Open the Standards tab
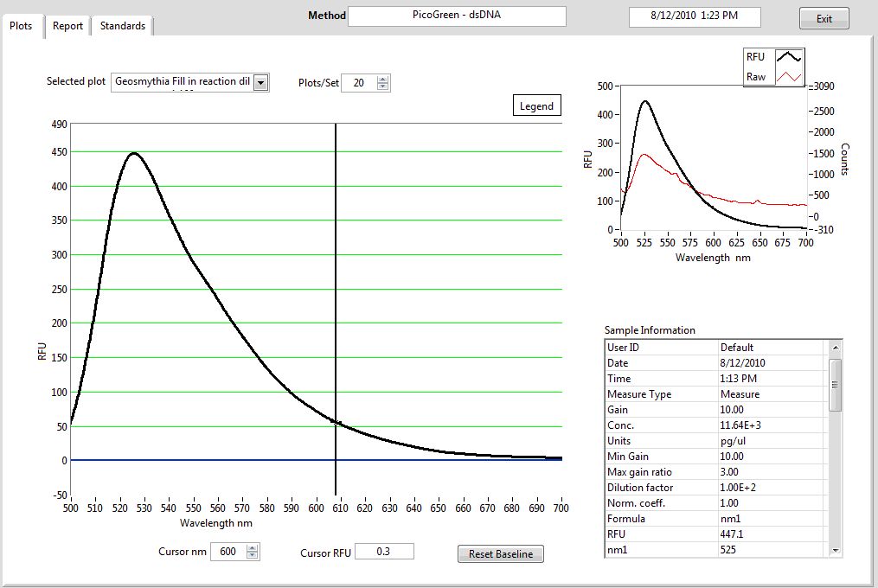Viewport: 878px width, 588px height. tap(122, 26)
